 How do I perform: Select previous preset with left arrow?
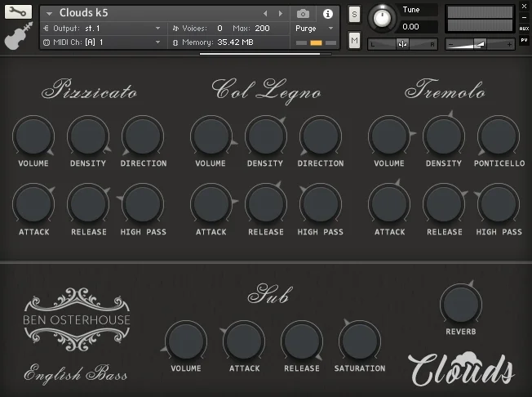point(265,14)
